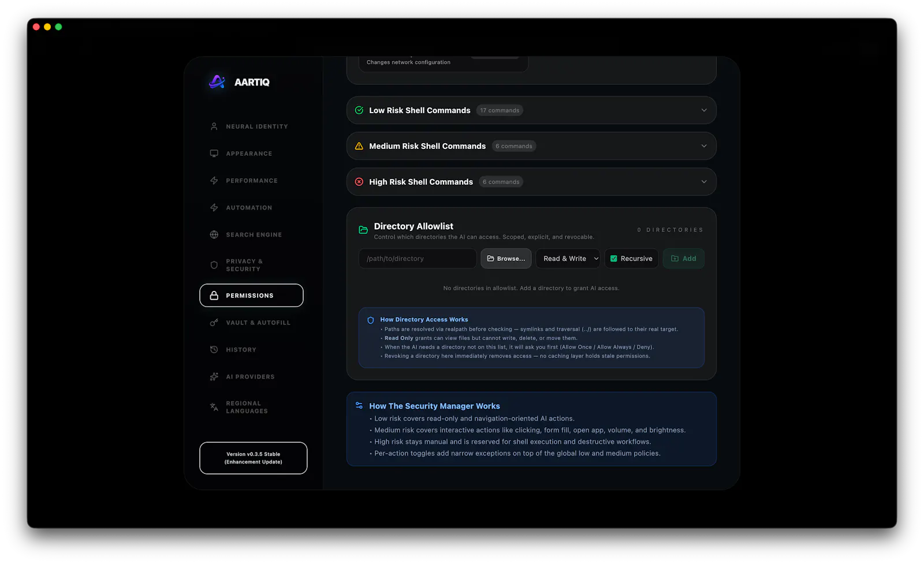Click the Version v0.3.5 Stable button
The width and height of the screenshot is (924, 564).
(x=254, y=458)
